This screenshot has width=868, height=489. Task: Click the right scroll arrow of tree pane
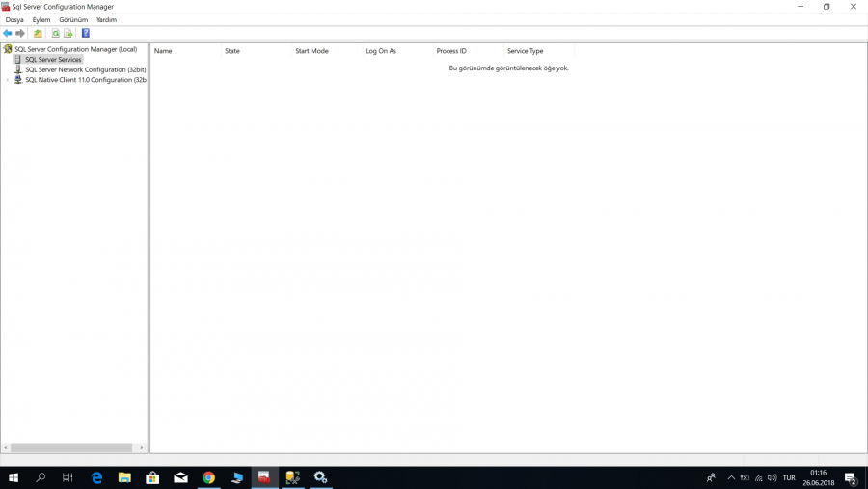141,448
